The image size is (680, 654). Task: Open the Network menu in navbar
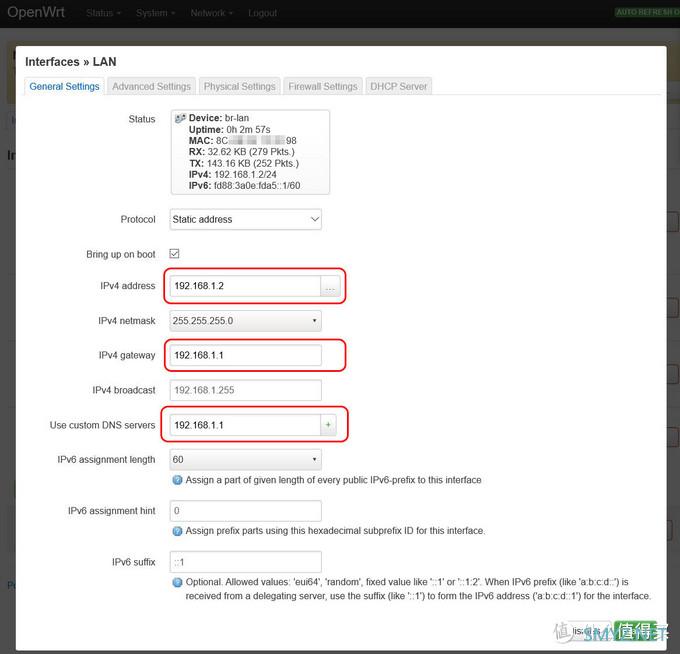[212, 13]
